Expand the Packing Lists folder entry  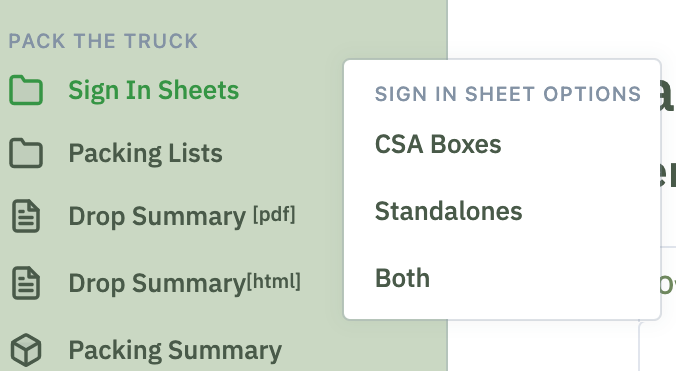click(146, 153)
